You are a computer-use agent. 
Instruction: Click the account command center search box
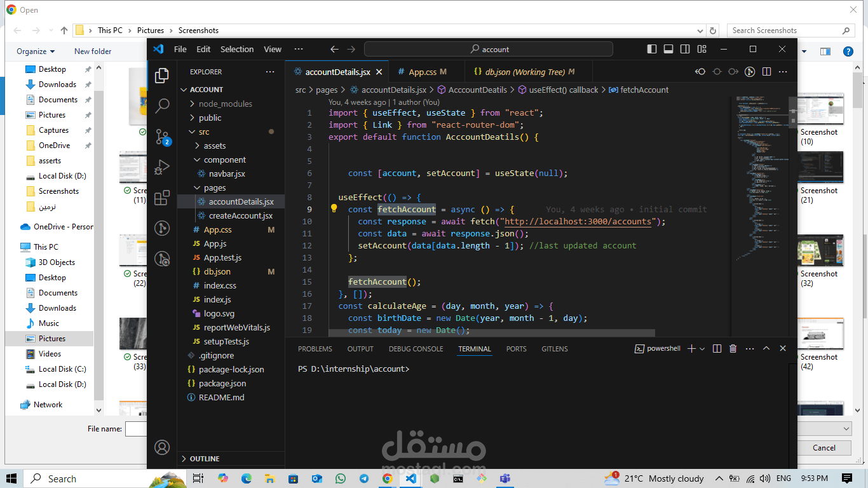point(488,49)
